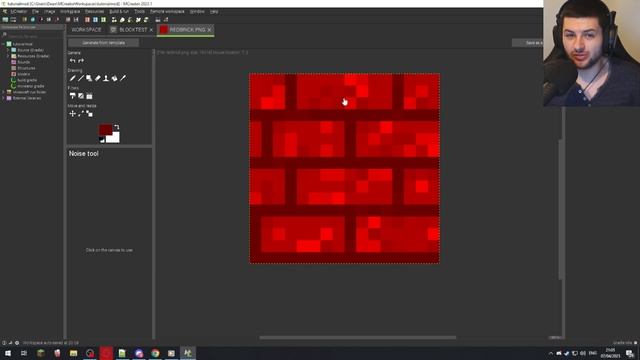This screenshot has width=640, height=360.
Task: Select the Shape tool in Drawing section
Action: tap(89, 78)
